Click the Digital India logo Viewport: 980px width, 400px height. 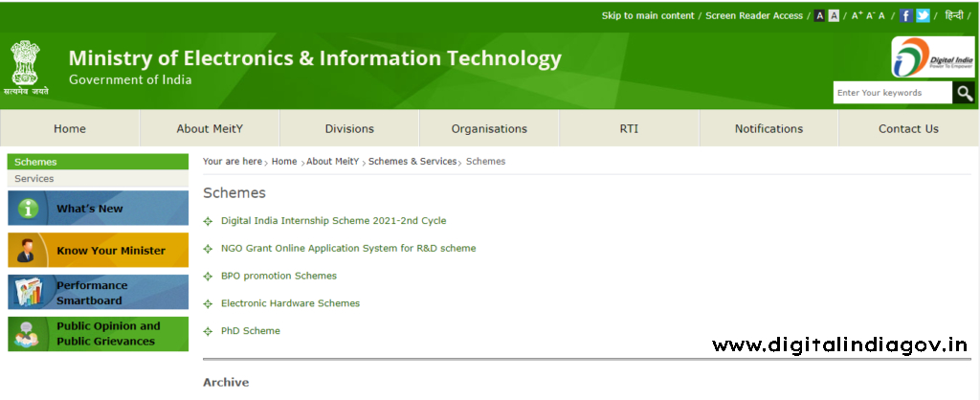pyautogui.click(x=932, y=57)
